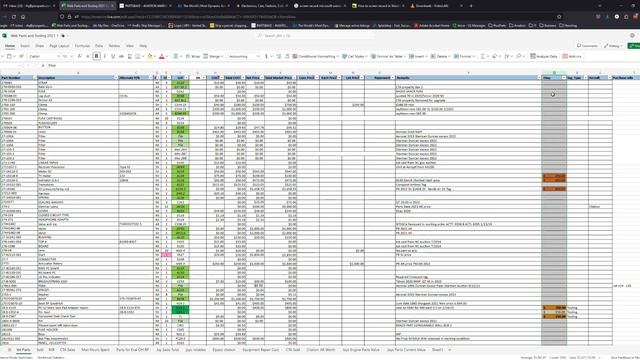Image resolution: width=640 pixels, height=360 pixels.
Task: Click the currency dollar format icon
Action: click(266, 56)
